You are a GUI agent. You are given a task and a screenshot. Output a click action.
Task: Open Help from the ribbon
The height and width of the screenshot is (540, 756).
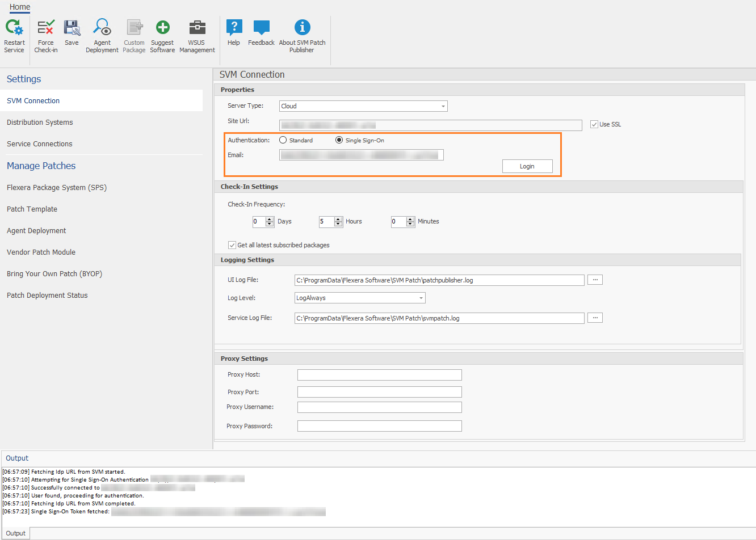tap(234, 33)
